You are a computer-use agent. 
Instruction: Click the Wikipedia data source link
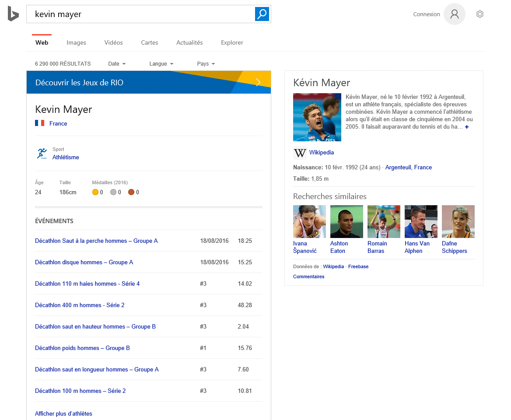[x=333, y=266]
